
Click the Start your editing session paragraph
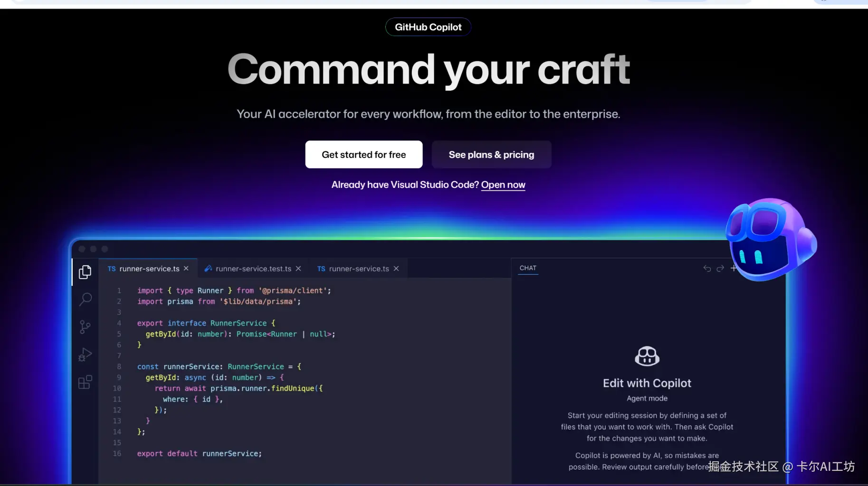click(647, 427)
